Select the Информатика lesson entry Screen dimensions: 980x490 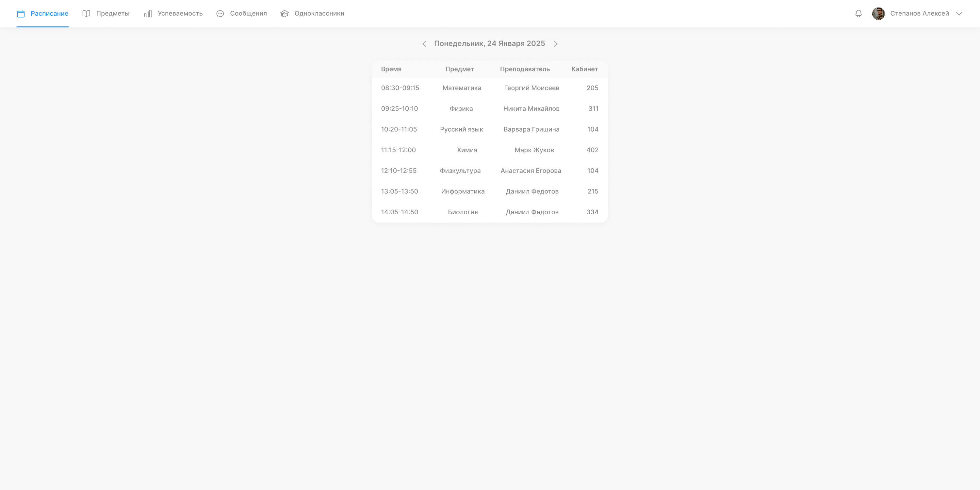pos(463,191)
